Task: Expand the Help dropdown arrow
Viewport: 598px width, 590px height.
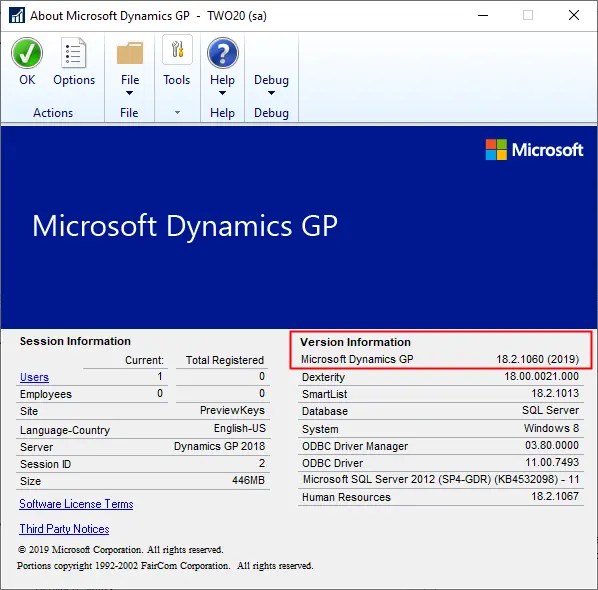Action: pos(222,93)
